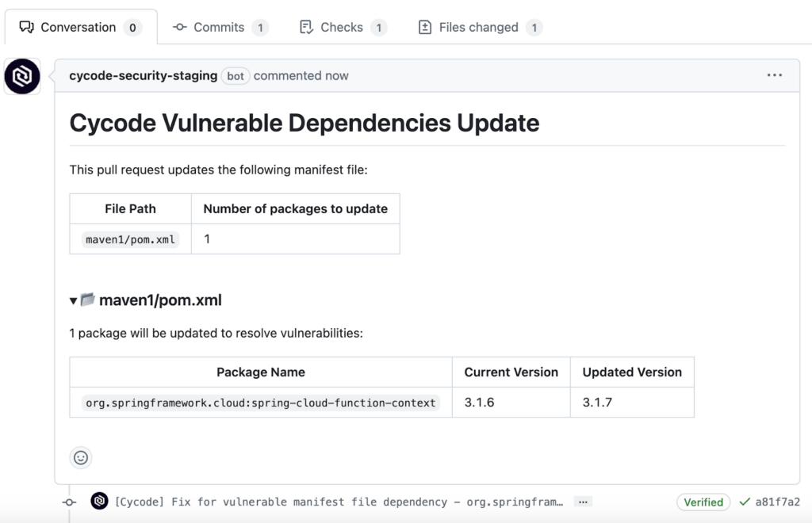Screen dimensions: 812x523
Task: Collapse the maven1/pom.xml details section
Action: [74, 300]
